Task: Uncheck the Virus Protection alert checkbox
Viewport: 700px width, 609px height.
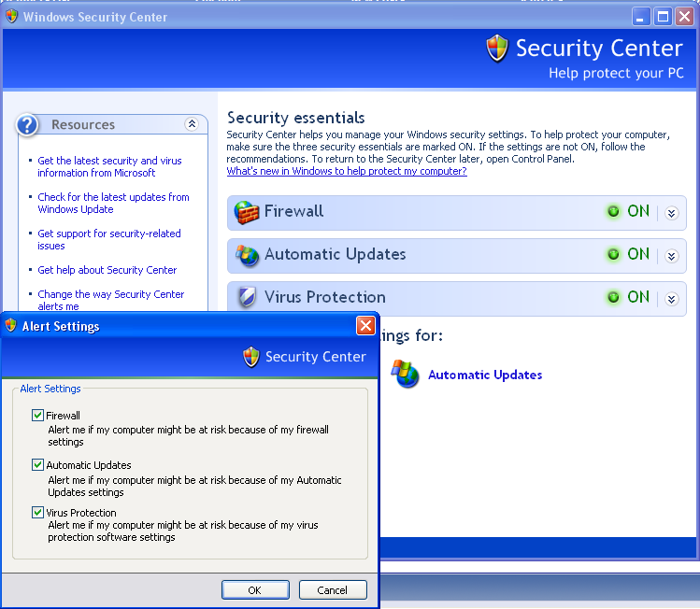Action: [38, 512]
